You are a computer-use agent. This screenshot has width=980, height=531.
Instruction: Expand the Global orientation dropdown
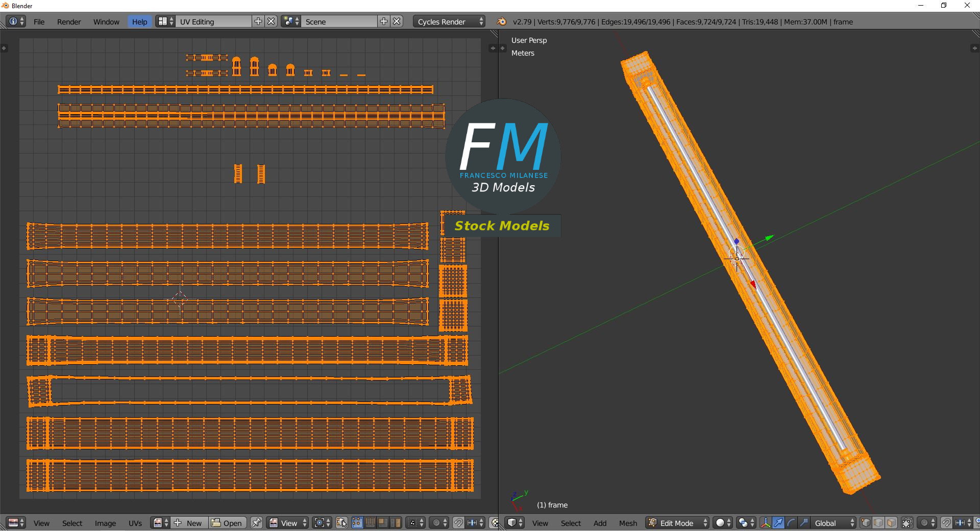(x=832, y=523)
